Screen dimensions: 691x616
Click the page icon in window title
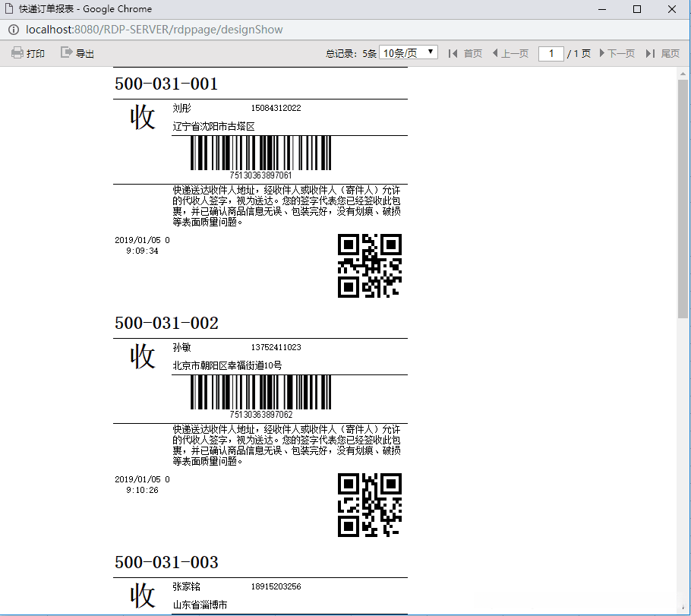click(9, 9)
